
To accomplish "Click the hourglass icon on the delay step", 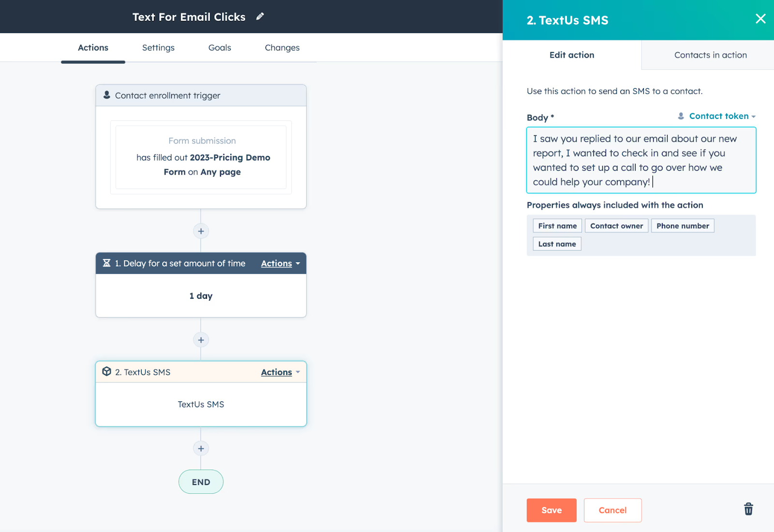I will pyautogui.click(x=106, y=263).
